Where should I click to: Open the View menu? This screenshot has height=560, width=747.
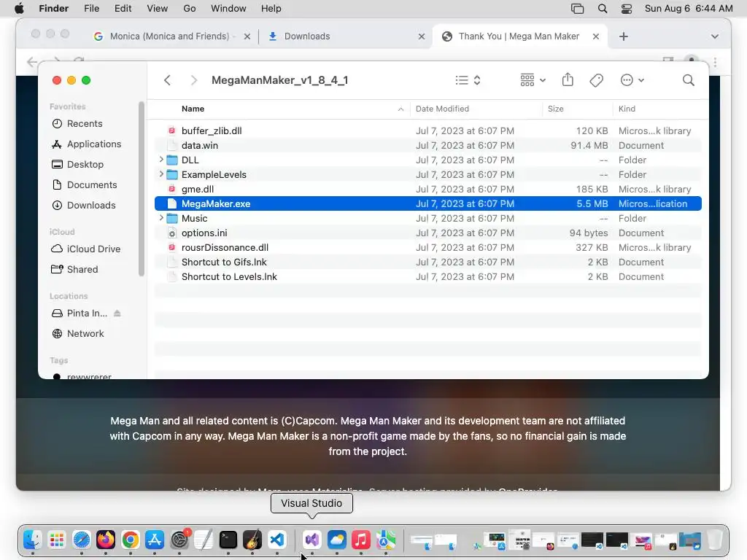click(x=158, y=9)
